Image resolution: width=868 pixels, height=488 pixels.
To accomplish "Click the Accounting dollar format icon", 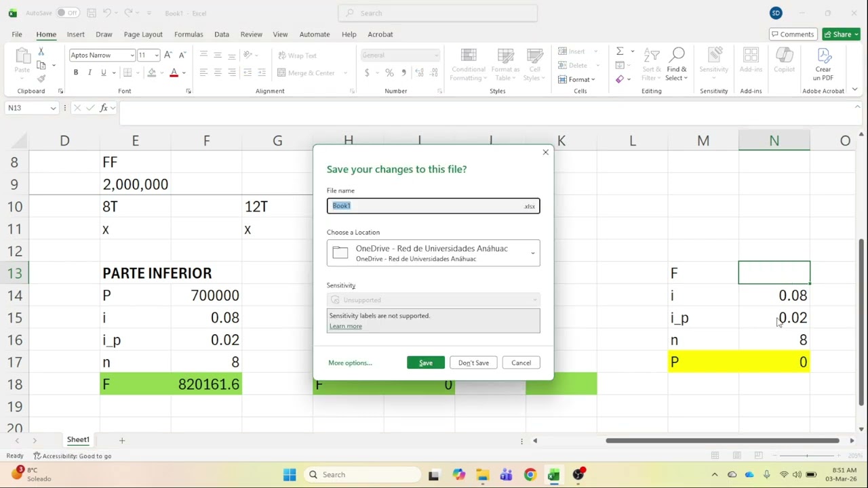I will pos(367,73).
